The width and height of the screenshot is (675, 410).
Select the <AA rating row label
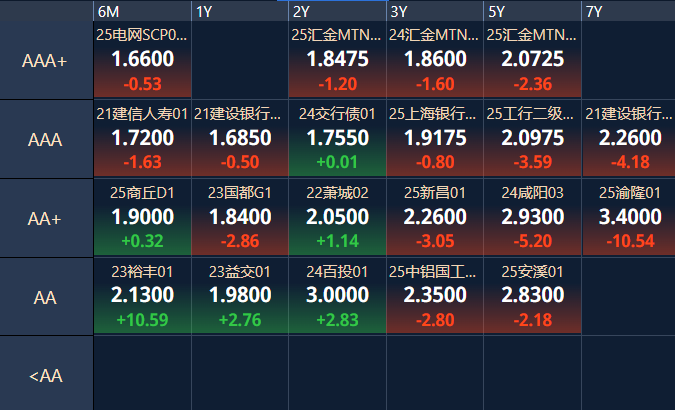pos(46,373)
